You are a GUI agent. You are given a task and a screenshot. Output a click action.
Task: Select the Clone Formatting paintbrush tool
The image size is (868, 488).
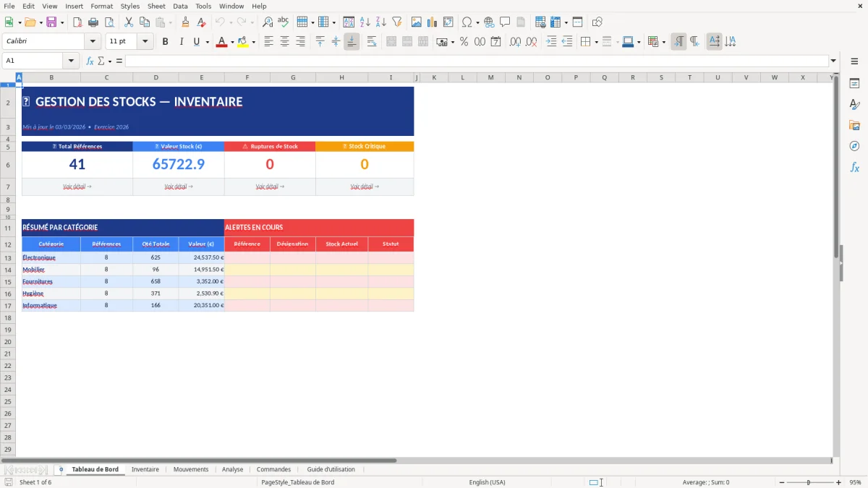(184, 22)
